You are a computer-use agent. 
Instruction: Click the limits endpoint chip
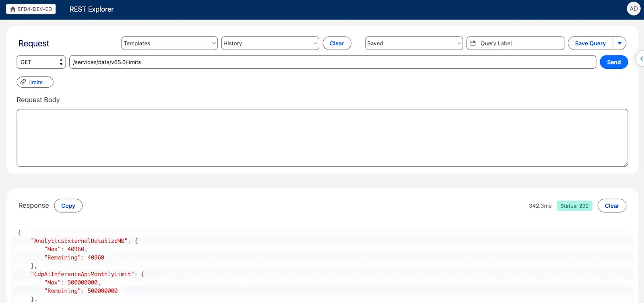pos(35,82)
